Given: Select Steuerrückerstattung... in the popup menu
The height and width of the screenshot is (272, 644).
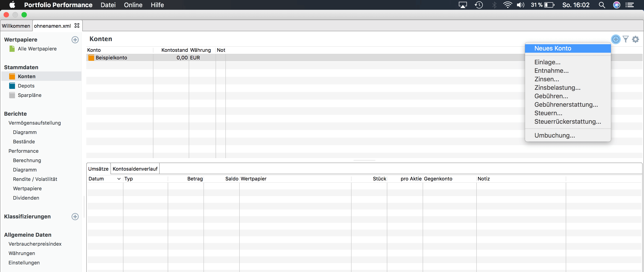Looking at the screenshot, I should coord(568,121).
